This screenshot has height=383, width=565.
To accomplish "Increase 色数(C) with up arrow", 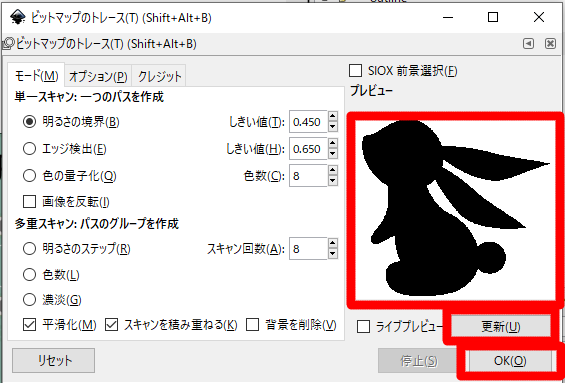I will 333,170.
